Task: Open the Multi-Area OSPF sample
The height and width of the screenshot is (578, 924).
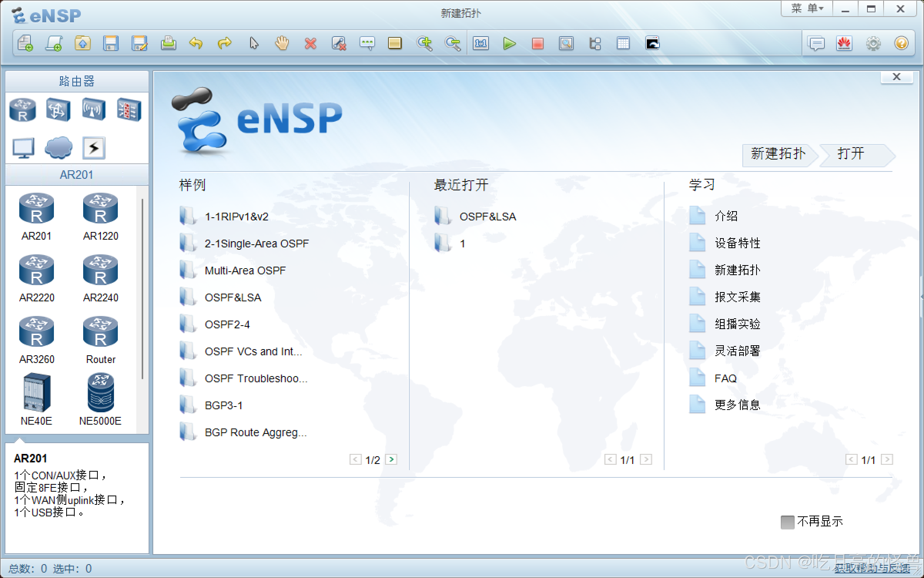Action: 245,271
